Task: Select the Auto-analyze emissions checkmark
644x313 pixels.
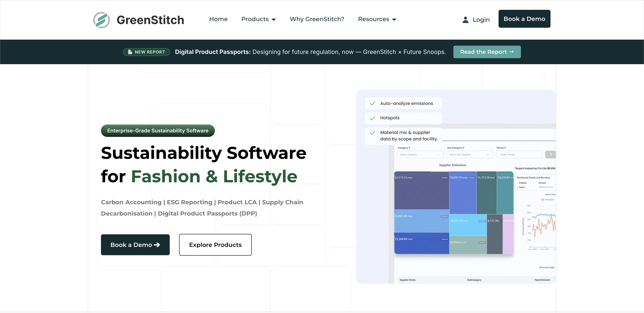Action: click(372, 103)
